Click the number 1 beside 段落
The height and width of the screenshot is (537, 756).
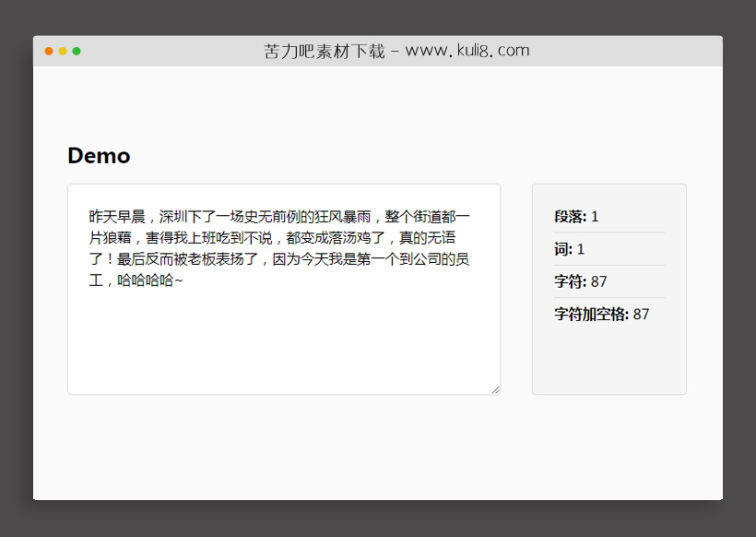click(595, 216)
